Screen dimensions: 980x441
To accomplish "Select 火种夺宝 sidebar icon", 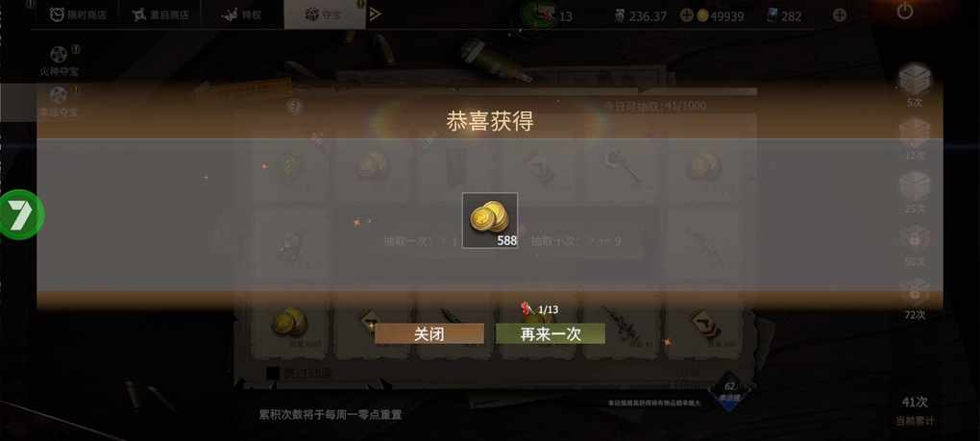I will click(x=59, y=61).
